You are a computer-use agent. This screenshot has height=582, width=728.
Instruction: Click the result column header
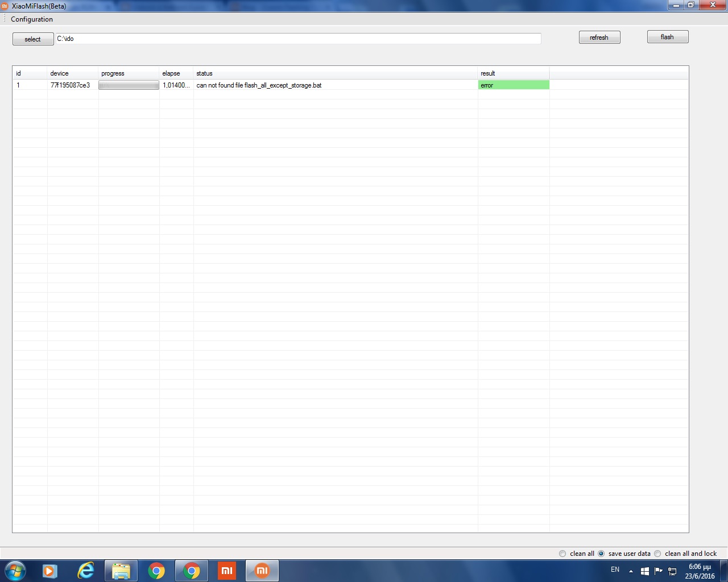point(514,73)
